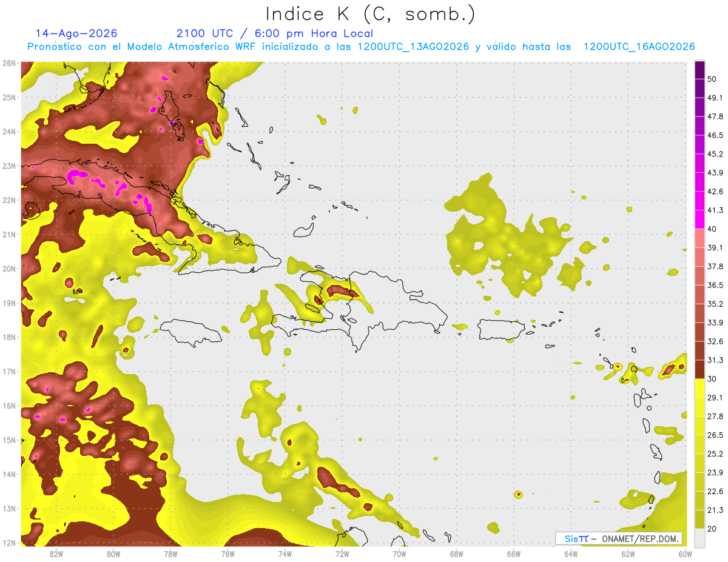Click the '74W' longitude label
728x562 pixels.
click(285, 554)
